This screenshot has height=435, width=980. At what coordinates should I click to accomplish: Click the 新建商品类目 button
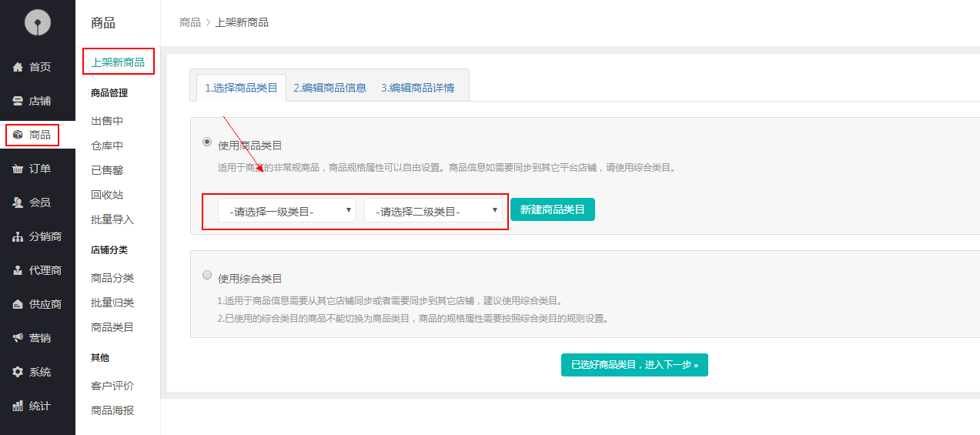[x=552, y=209]
